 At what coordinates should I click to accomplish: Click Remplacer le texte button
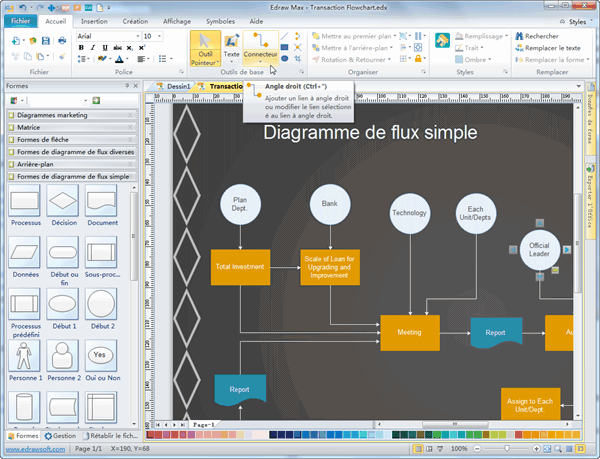(x=548, y=48)
